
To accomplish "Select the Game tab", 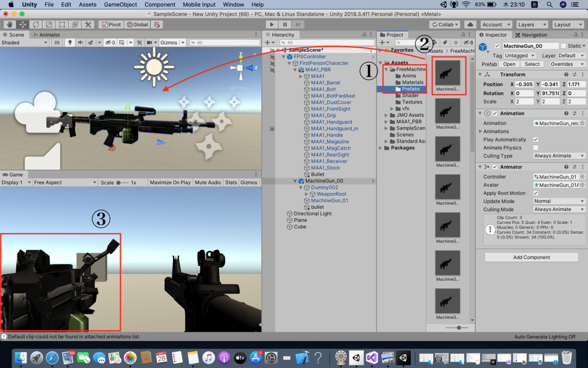I will point(13,175).
